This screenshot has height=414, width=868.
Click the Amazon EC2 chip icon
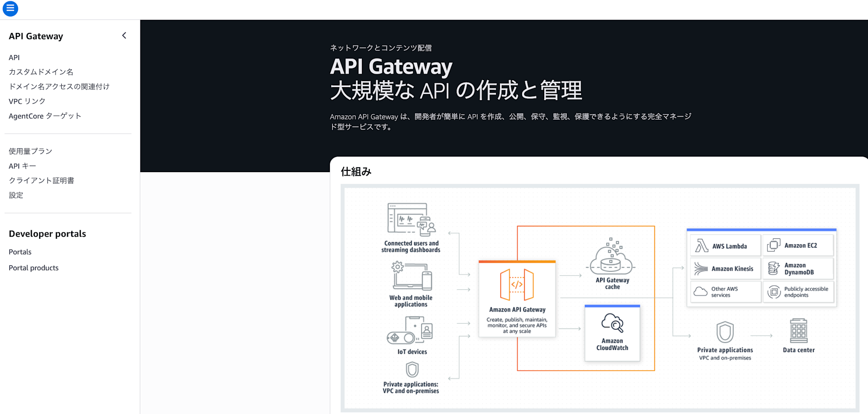pos(774,245)
